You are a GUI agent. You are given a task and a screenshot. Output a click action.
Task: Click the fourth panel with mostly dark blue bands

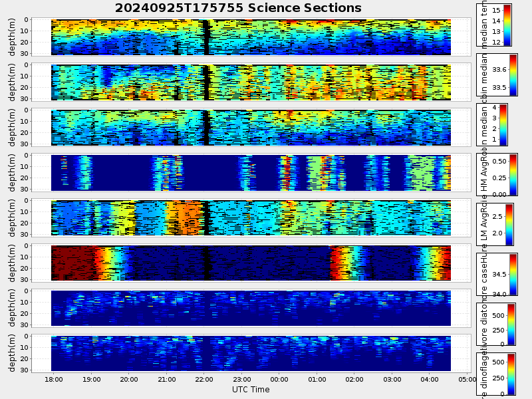(251, 173)
